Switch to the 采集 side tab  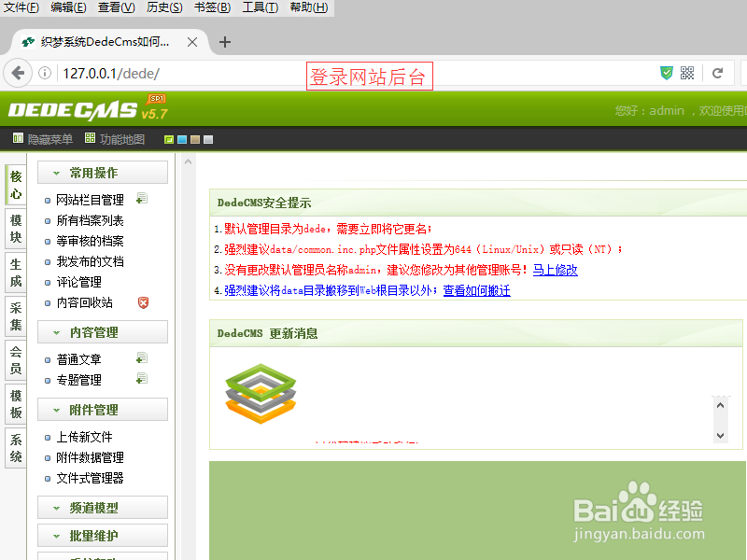16,316
